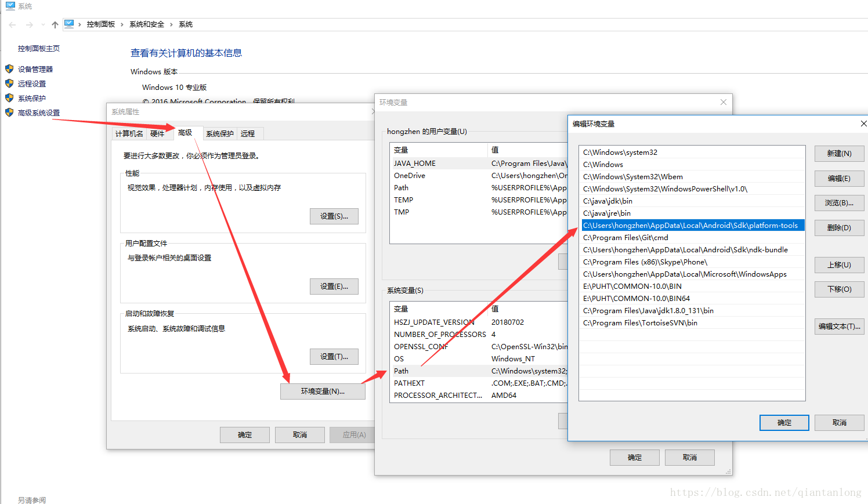
Task: Open 设备管理器 link
Action: (35, 69)
